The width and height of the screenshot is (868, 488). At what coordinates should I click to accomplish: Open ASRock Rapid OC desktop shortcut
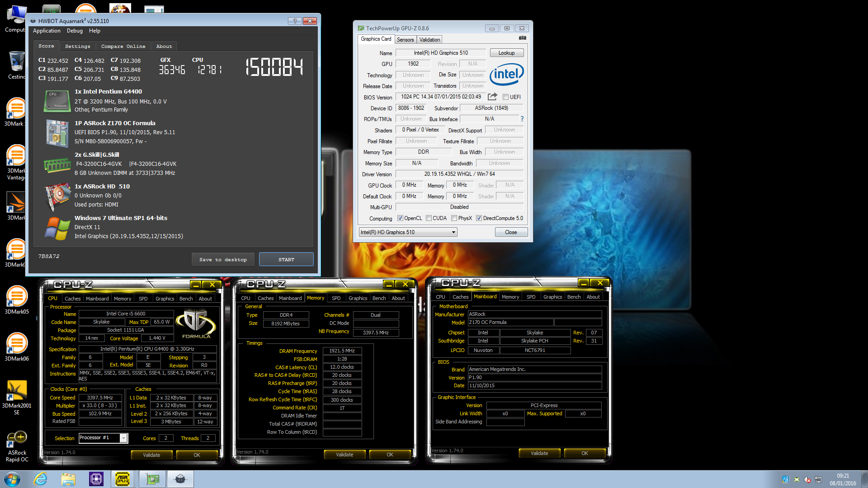coord(17,446)
